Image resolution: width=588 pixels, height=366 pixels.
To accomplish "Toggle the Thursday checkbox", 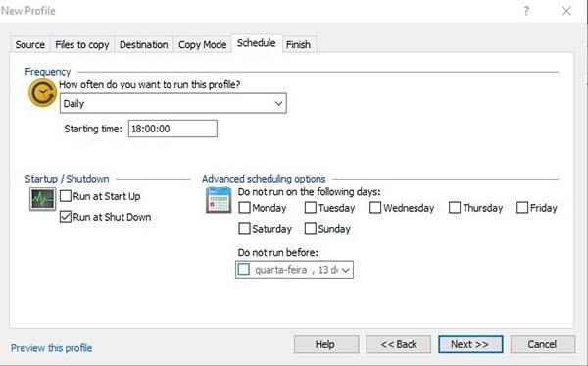I will click(455, 208).
